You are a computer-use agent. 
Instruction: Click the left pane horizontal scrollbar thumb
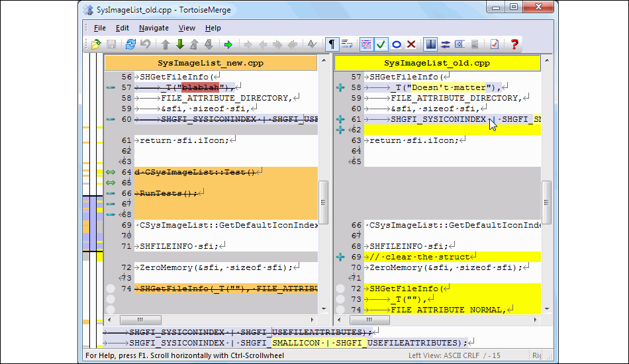coord(141,320)
